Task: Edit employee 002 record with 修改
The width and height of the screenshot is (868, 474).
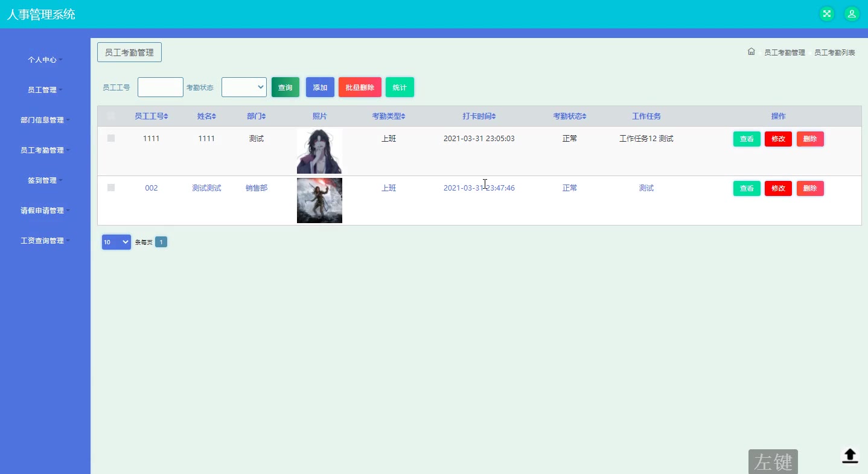Action: 778,188
